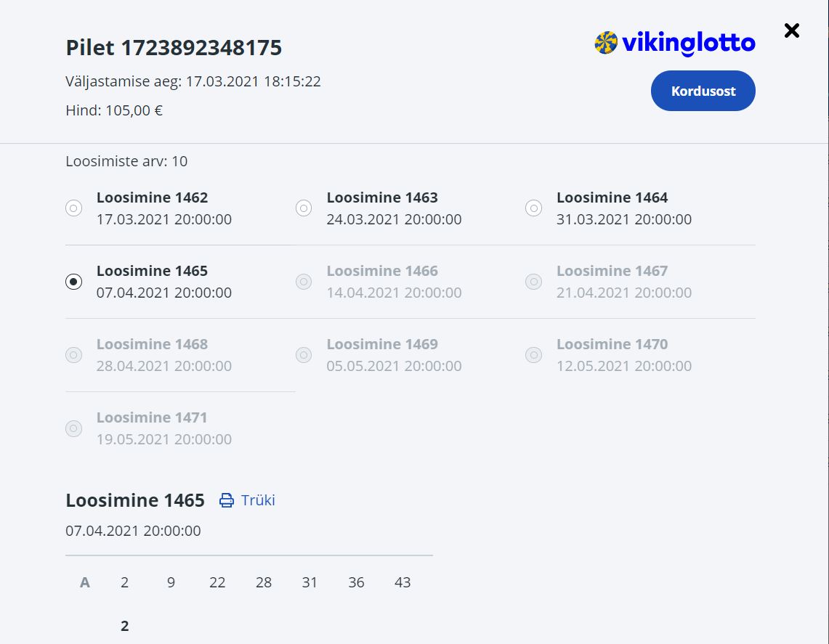829x644 pixels.
Task: Close the ticket details dialog
Action: 791,30
